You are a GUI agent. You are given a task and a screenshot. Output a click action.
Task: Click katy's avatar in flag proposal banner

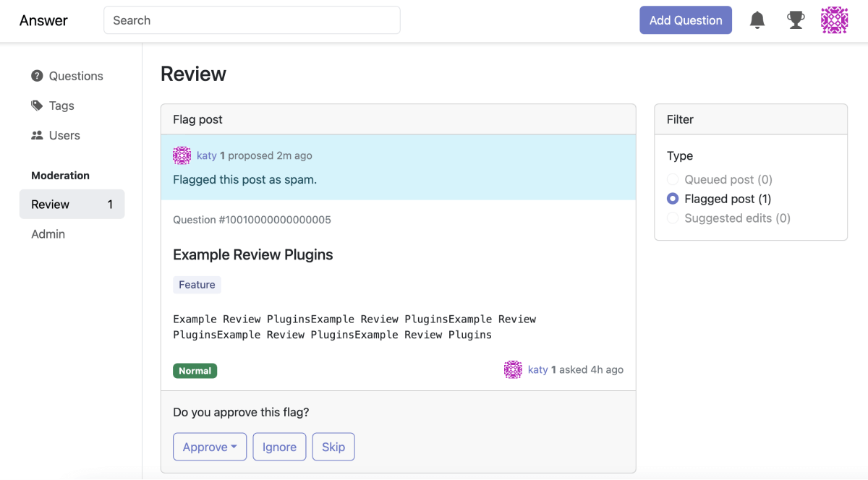coord(182,155)
